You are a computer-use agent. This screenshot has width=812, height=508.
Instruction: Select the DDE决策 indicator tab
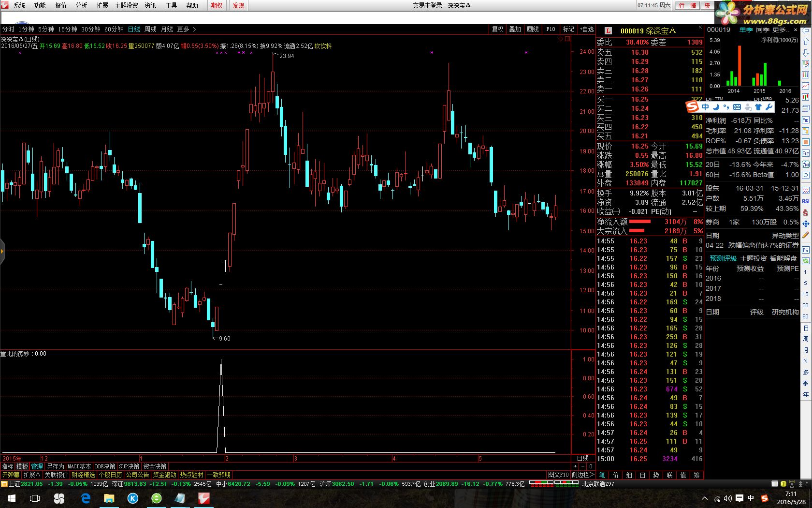(x=105, y=466)
